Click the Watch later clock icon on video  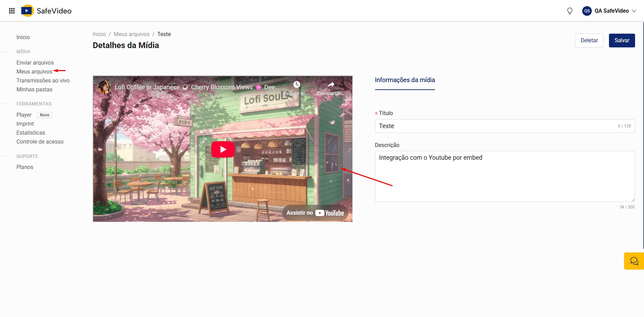pos(297,84)
